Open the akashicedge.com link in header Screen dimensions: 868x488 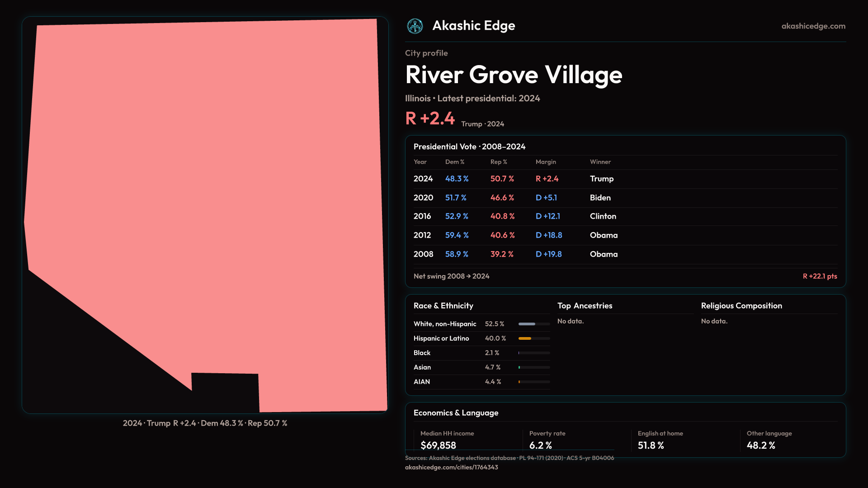click(813, 26)
